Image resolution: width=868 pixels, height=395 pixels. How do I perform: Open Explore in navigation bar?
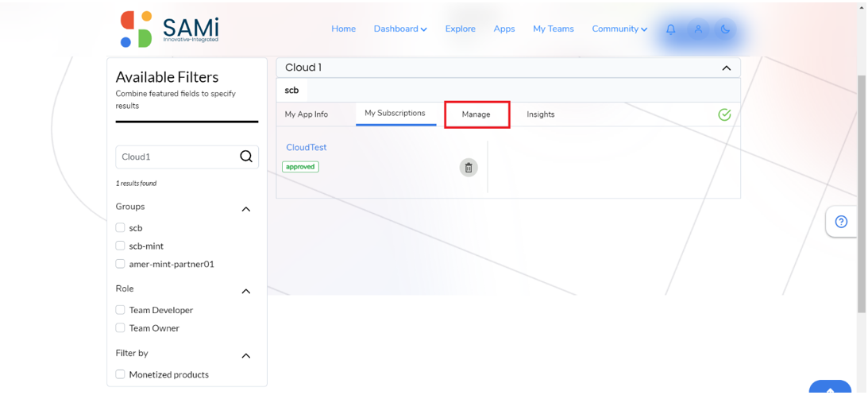(x=460, y=29)
